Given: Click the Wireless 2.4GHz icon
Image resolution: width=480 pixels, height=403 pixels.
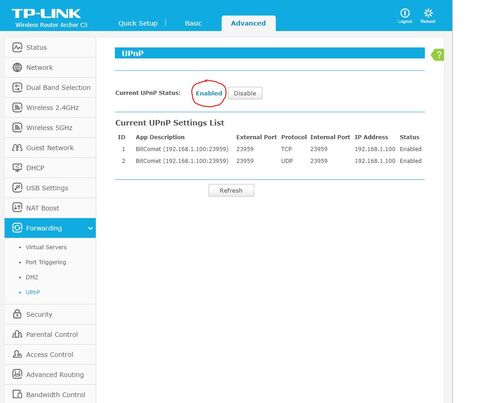Looking at the screenshot, I should coord(17,107).
